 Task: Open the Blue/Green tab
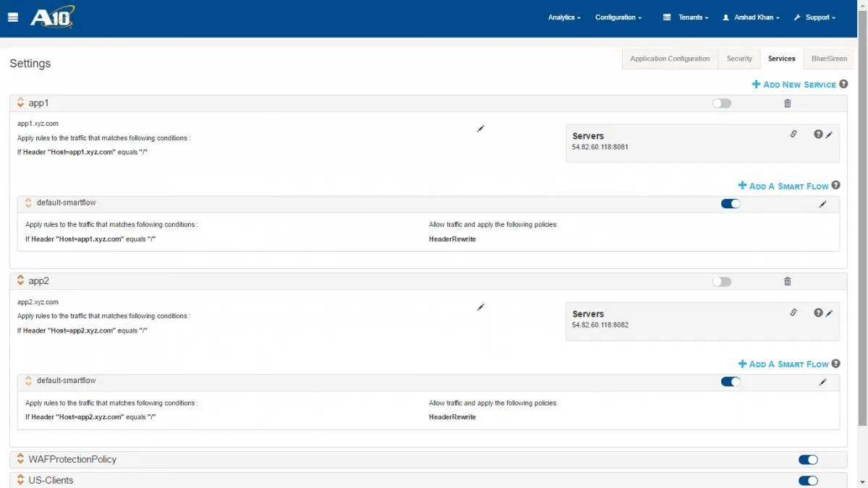(829, 59)
